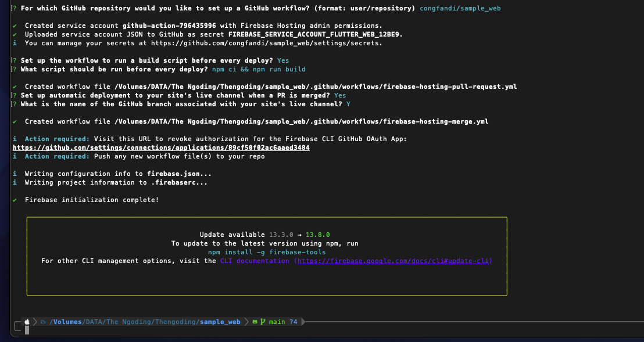This screenshot has width=644, height=342.
Task: Click the checkmark next to 'Created service account'
Action: click(x=15, y=26)
